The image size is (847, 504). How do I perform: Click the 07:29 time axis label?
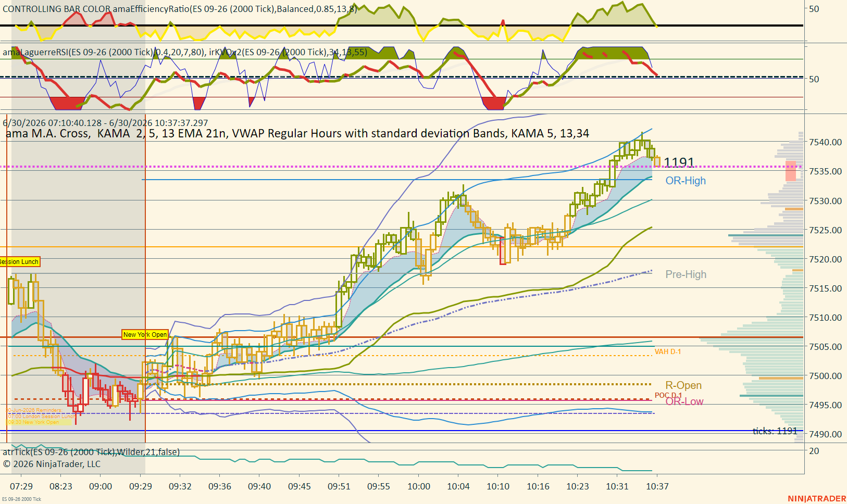click(x=21, y=486)
